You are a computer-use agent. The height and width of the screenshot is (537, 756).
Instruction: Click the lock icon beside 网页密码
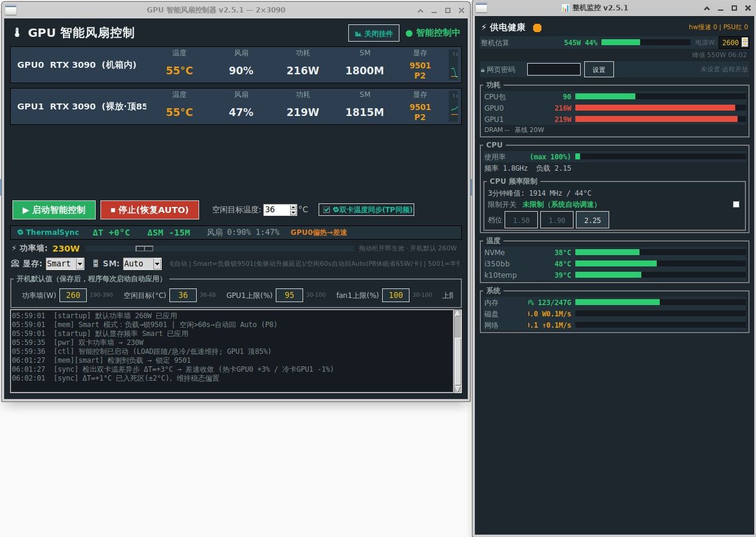click(x=483, y=70)
